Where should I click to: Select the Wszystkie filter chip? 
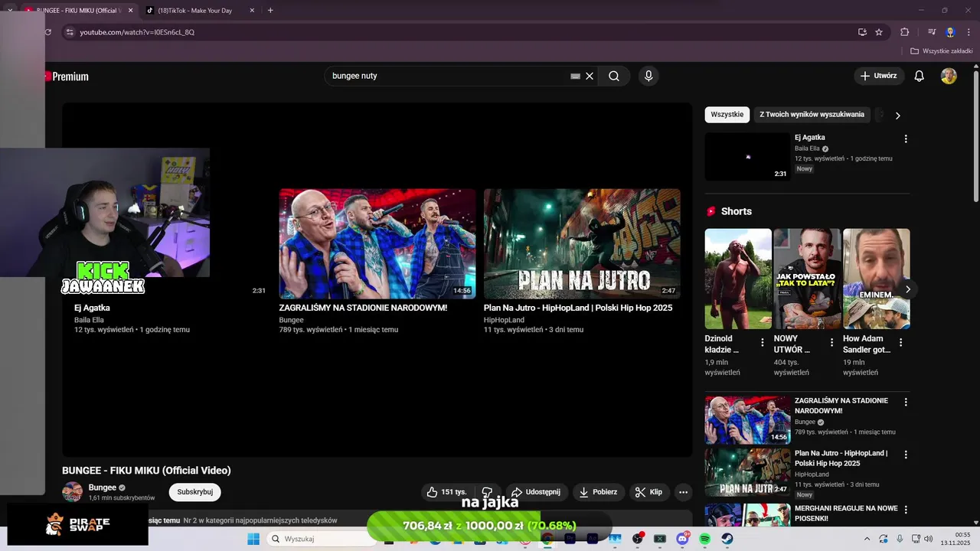click(x=727, y=115)
